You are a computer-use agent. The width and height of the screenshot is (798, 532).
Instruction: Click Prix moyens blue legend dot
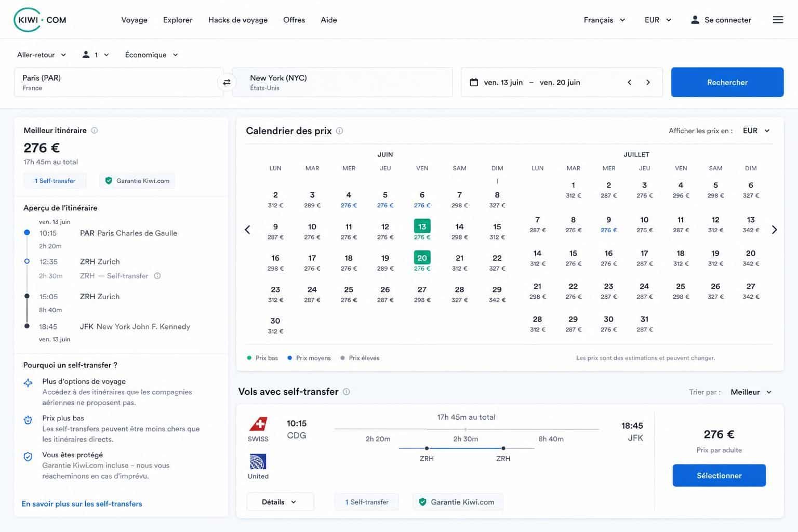(289, 358)
